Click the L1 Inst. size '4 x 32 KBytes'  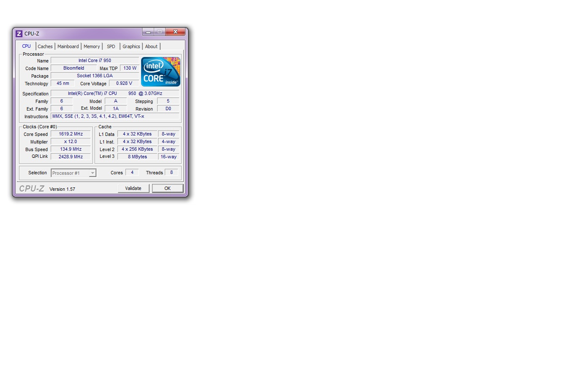[x=137, y=142]
